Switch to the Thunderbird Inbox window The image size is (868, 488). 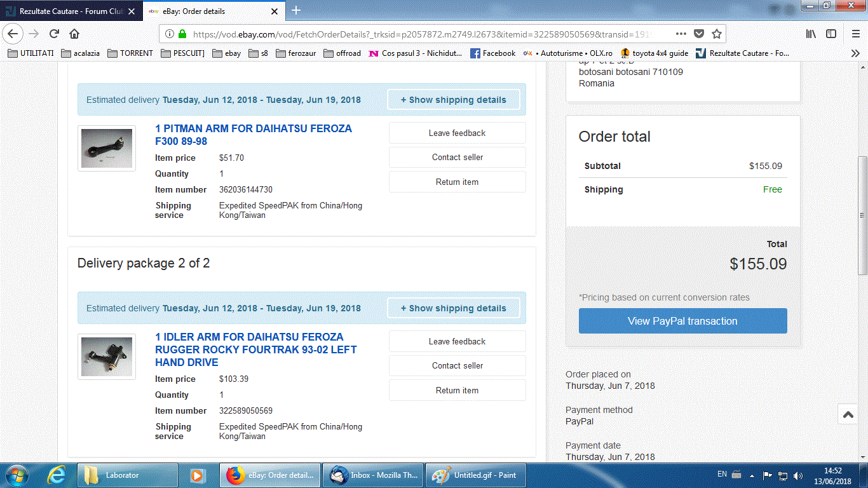pyautogui.click(x=373, y=475)
